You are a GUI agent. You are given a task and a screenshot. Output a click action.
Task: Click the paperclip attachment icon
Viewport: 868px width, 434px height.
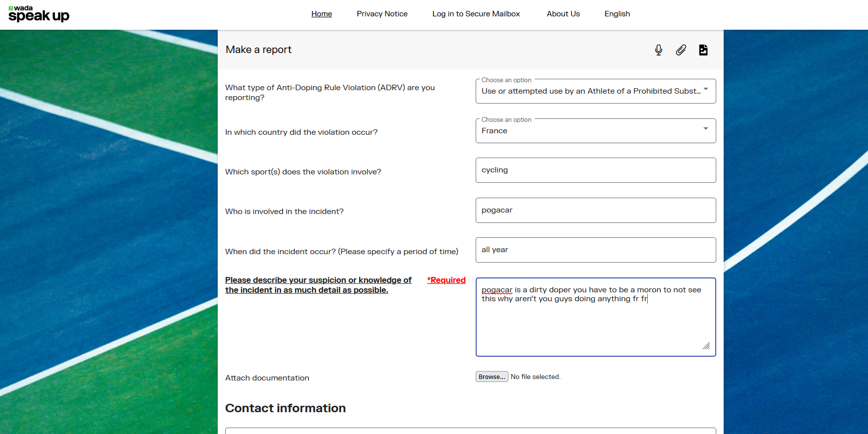681,50
